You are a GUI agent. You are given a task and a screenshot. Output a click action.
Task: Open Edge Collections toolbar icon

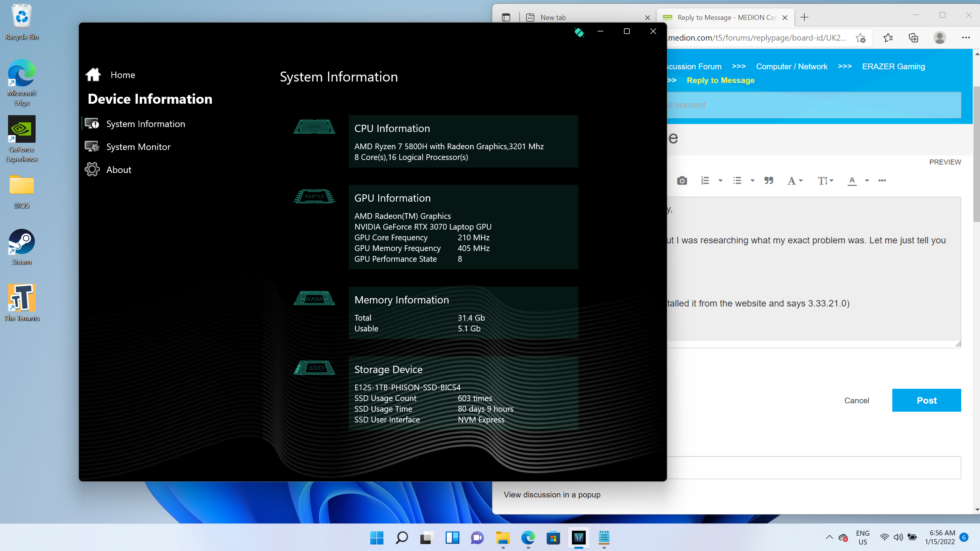[913, 37]
